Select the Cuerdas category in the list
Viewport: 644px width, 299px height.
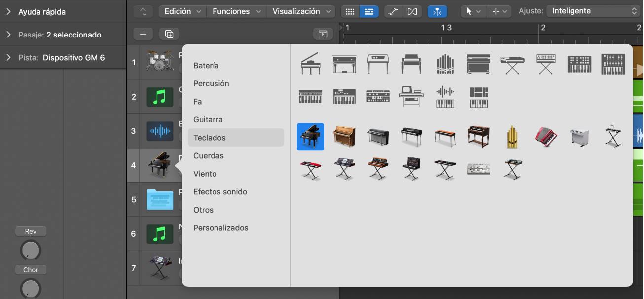209,155
